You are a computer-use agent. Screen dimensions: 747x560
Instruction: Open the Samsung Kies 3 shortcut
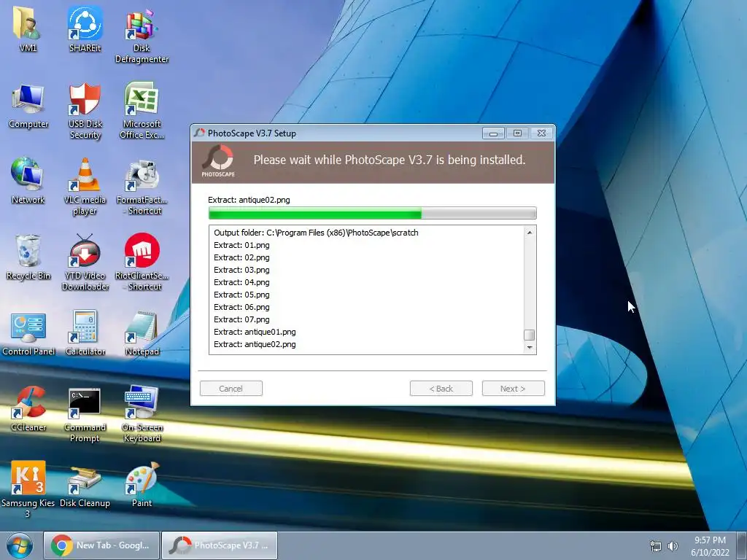pos(28,489)
